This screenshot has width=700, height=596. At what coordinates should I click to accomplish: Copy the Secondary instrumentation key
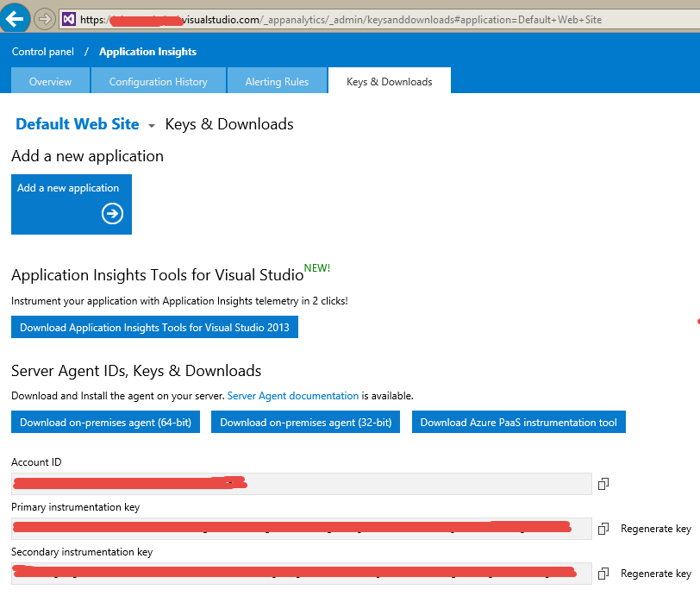coord(603,574)
